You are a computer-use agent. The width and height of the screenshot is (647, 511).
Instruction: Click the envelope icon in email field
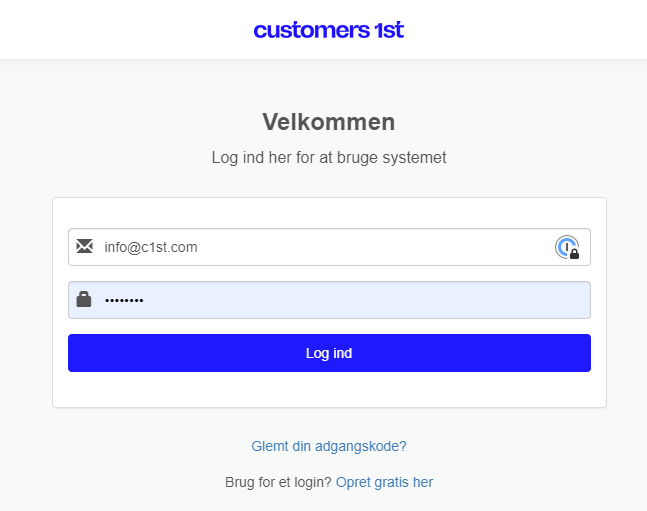pos(84,247)
